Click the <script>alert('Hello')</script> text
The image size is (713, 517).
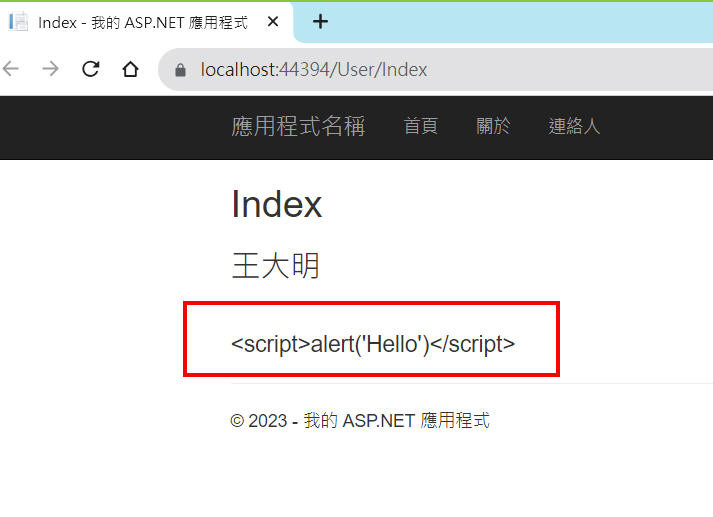[x=373, y=344]
